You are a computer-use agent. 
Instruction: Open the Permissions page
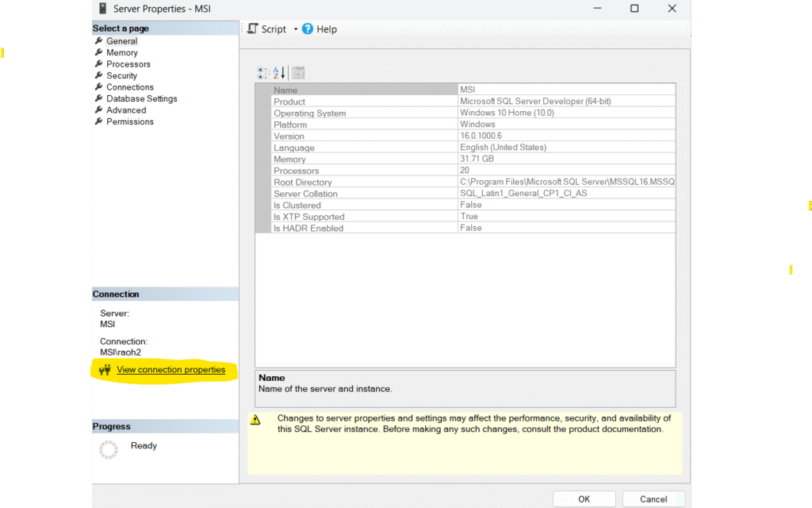[129, 121]
